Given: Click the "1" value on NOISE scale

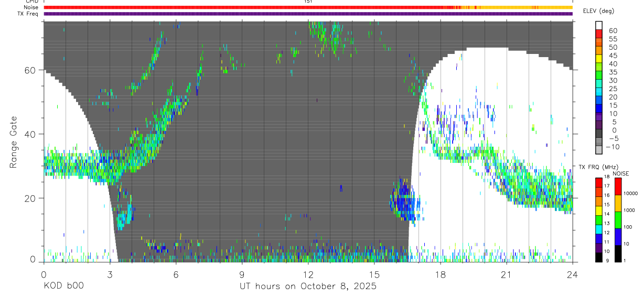Looking at the screenshot, I should point(624,260).
